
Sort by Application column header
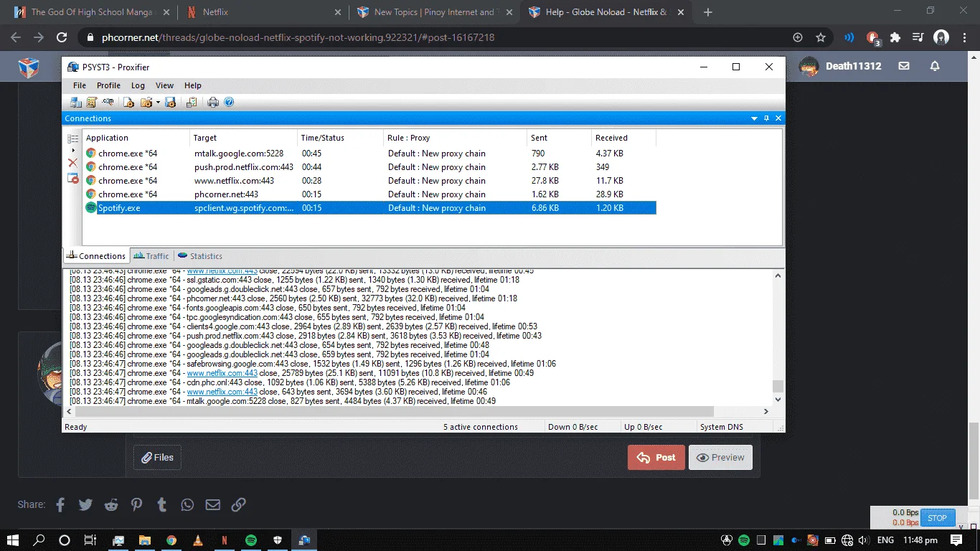[x=136, y=138]
